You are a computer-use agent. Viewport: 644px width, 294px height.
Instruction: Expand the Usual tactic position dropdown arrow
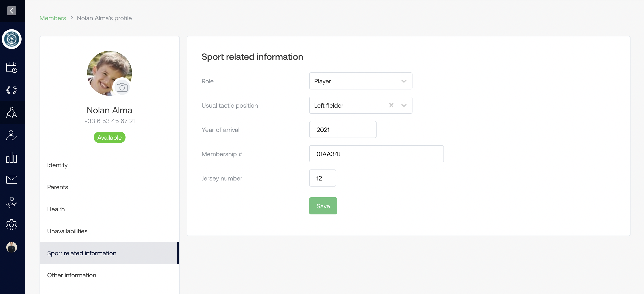[404, 105]
